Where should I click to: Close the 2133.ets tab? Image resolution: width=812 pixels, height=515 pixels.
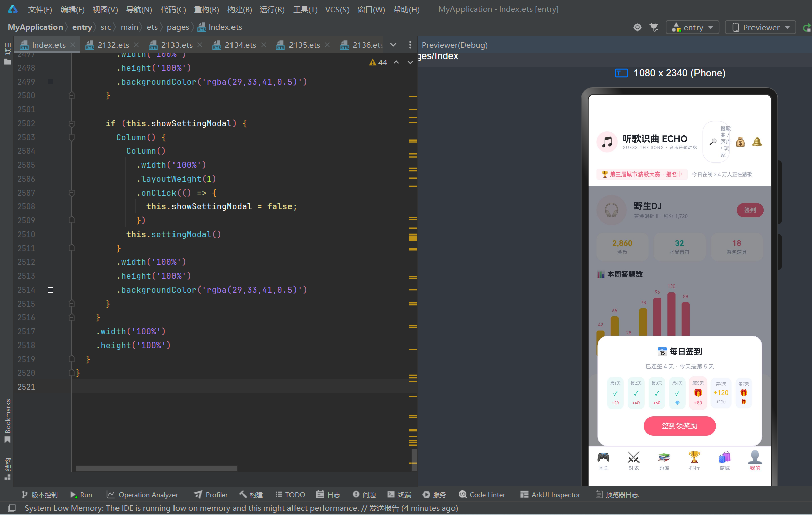(x=200, y=45)
